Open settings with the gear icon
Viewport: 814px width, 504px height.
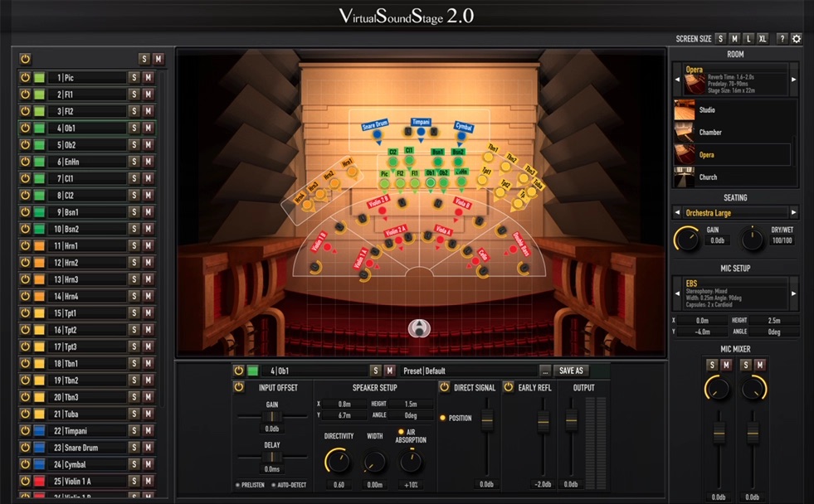click(797, 39)
